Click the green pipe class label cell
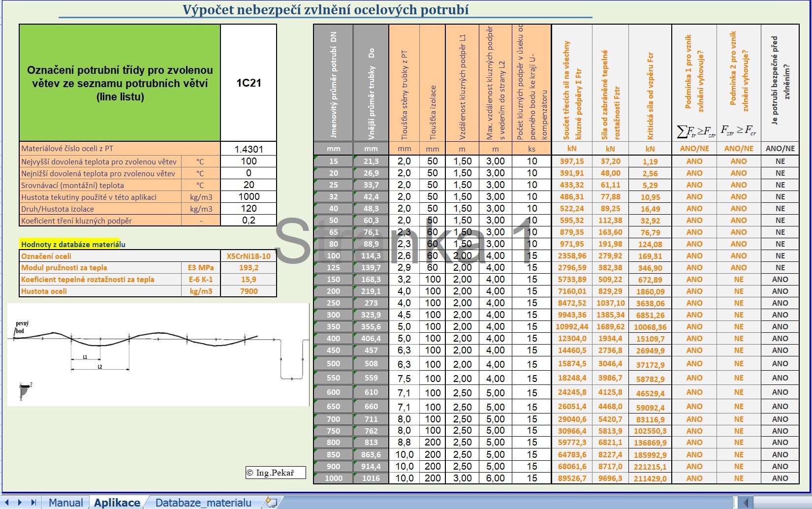Screen dimensions: 812x509 click(x=120, y=83)
